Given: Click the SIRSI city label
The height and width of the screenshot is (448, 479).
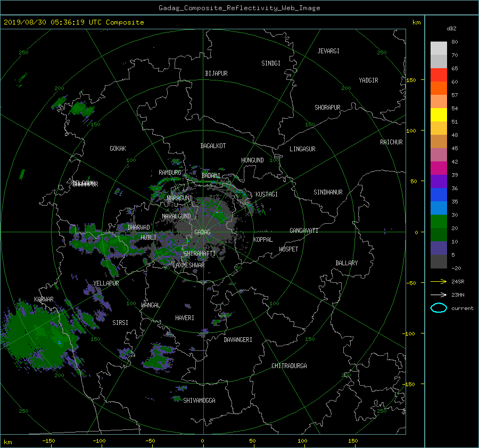Looking at the screenshot, I should (120, 323).
